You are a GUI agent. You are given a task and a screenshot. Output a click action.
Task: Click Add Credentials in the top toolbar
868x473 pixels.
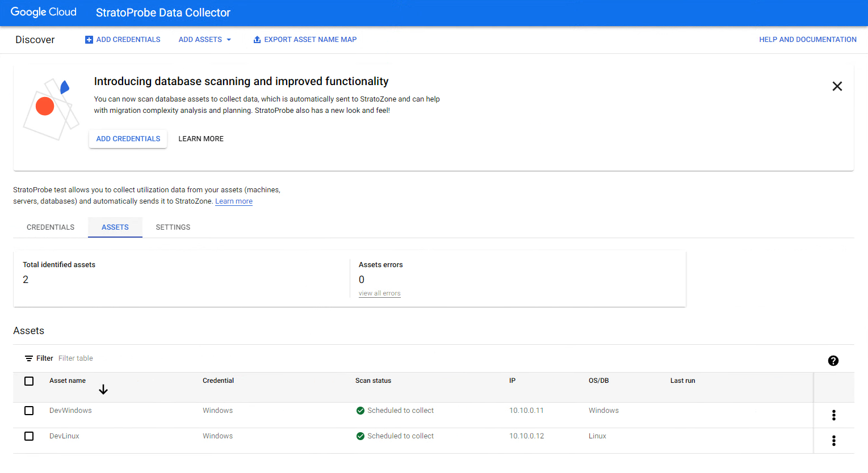click(123, 40)
